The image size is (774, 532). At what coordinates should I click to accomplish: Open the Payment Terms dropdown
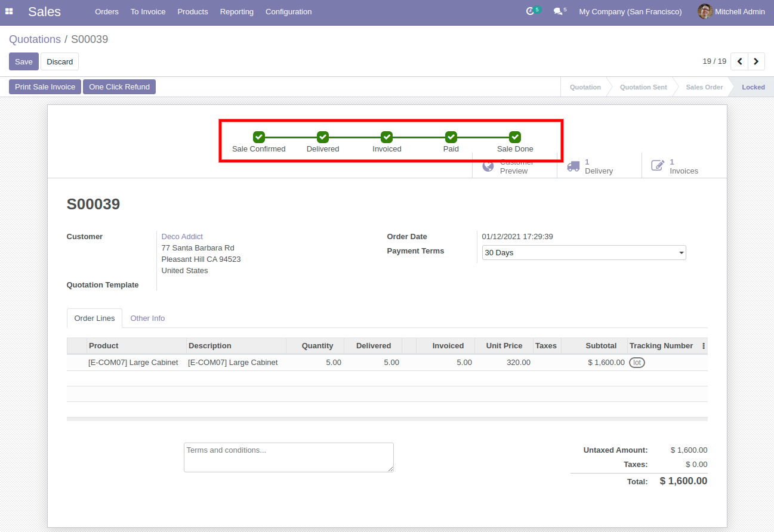click(x=584, y=253)
